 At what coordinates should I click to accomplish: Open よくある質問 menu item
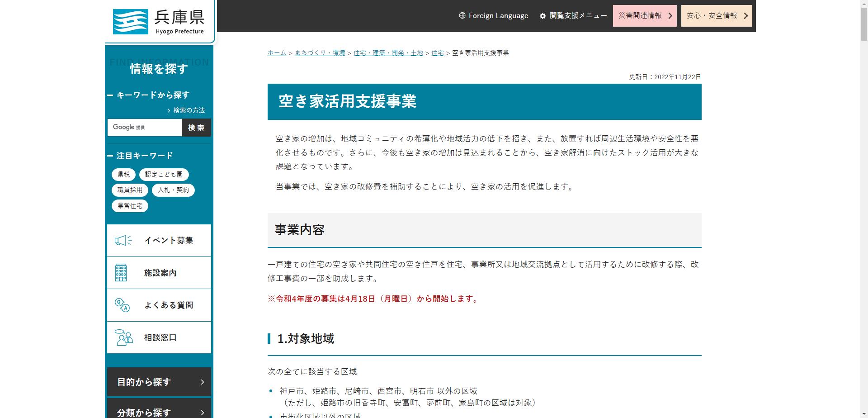click(159, 305)
